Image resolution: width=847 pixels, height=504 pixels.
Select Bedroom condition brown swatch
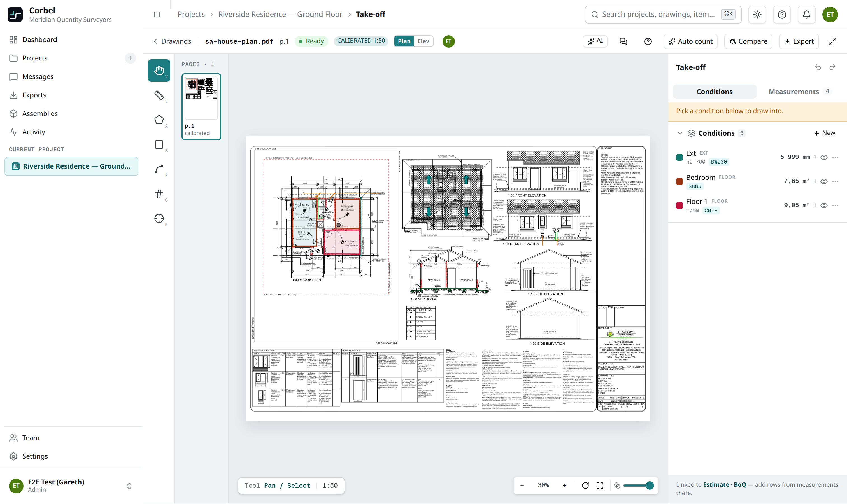click(680, 181)
